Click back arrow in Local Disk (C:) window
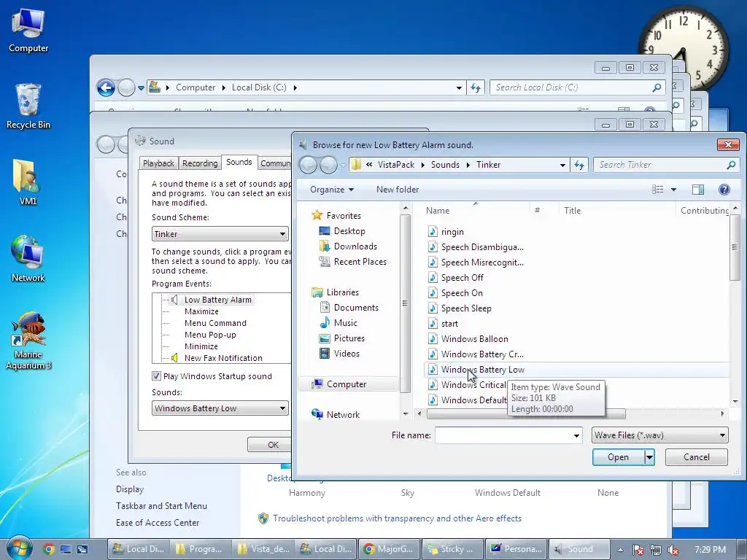 [106, 87]
